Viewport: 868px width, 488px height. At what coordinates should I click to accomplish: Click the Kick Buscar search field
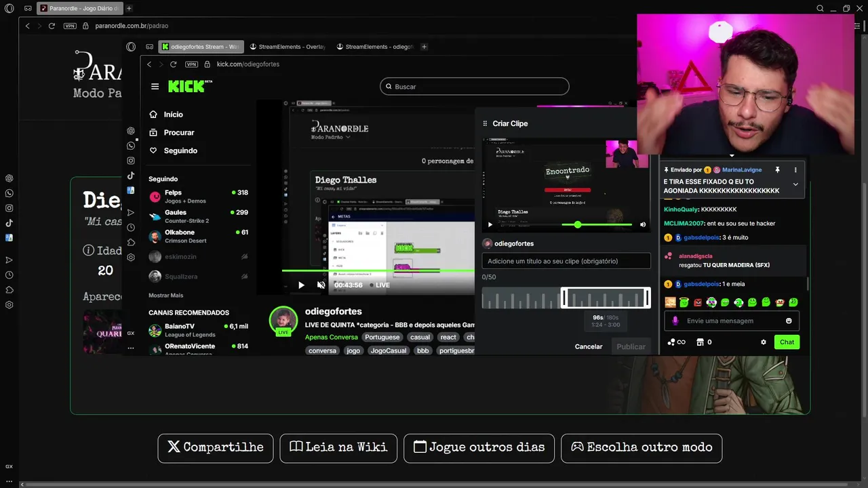pos(475,86)
